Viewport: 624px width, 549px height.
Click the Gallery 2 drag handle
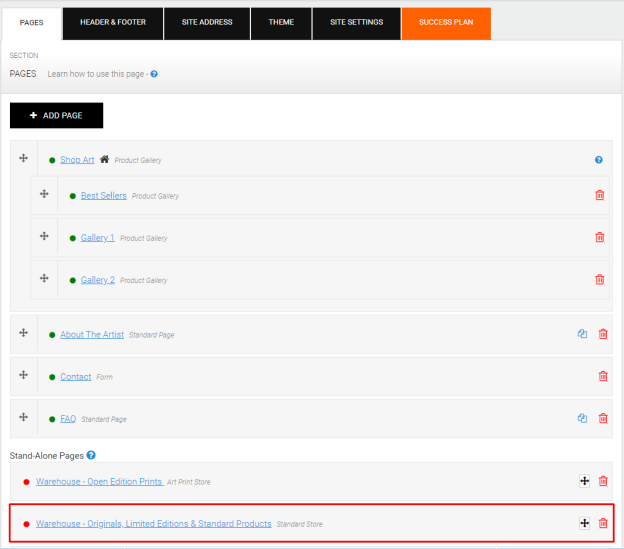44,278
